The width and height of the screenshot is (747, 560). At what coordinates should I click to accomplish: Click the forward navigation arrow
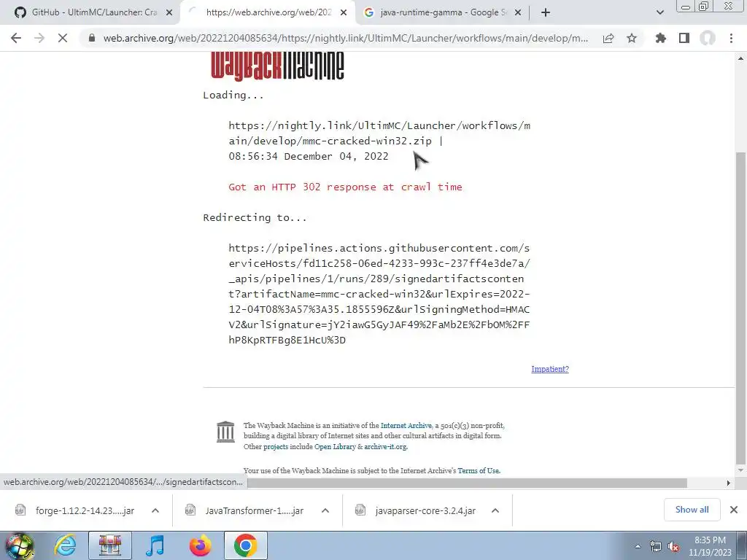(x=39, y=38)
